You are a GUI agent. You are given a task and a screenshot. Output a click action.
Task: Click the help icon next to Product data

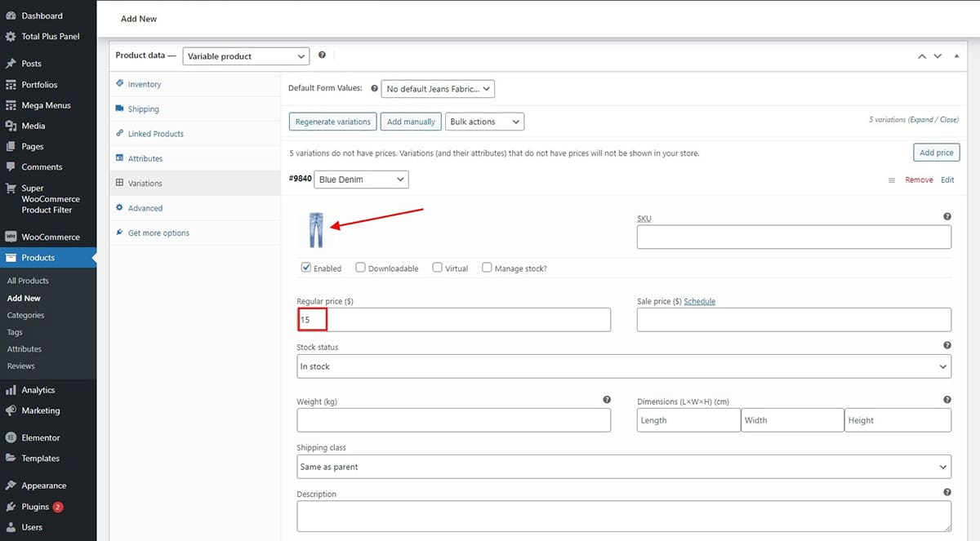point(322,55)
